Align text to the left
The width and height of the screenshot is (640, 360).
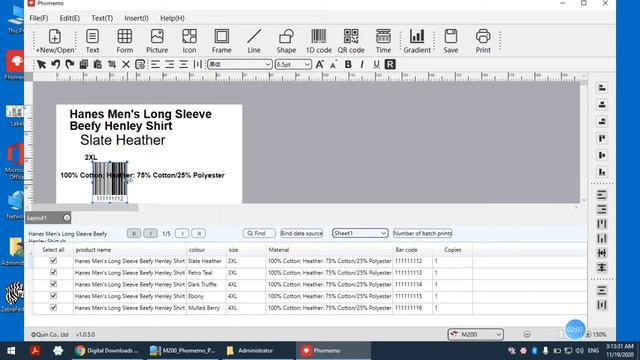point(156,64)
